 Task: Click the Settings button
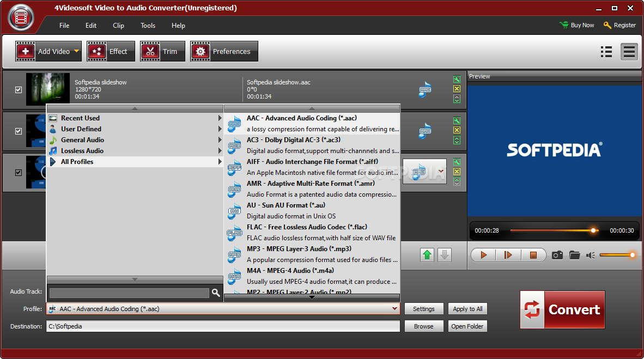(x=424, y=309)
